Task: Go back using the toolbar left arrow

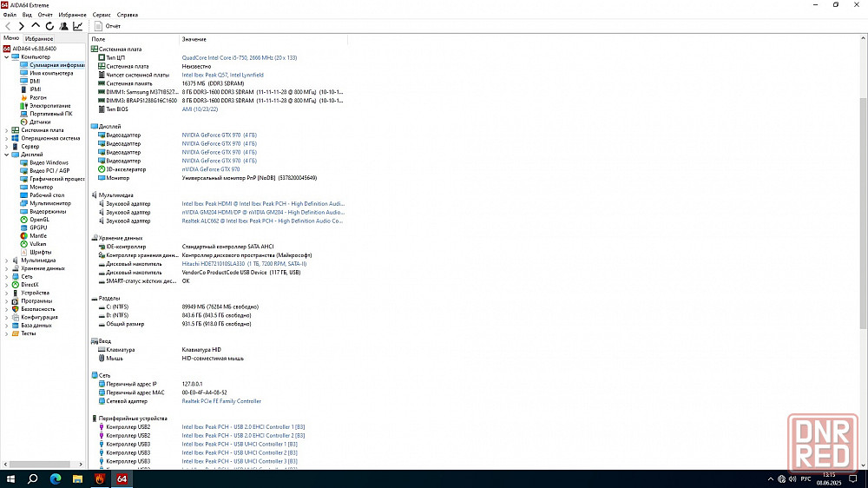Action: (x=8, y=26)
